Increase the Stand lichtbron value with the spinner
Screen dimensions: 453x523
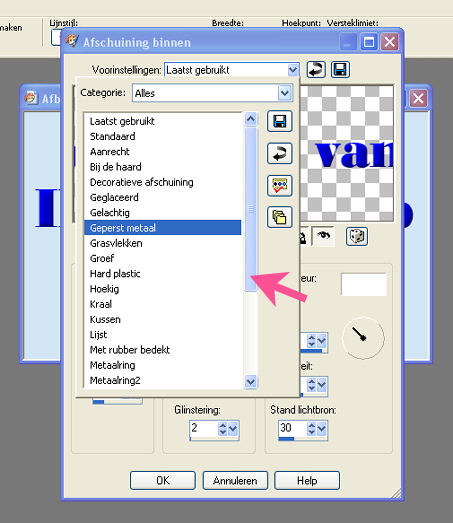pyautogui.click(x=311, y=425)
